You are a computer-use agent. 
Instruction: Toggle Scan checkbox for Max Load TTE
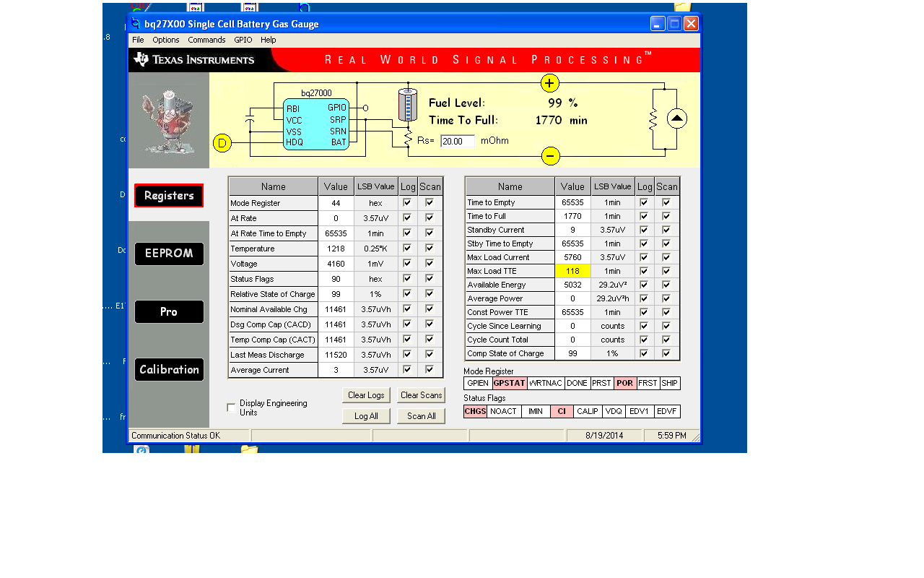point(666,271)
